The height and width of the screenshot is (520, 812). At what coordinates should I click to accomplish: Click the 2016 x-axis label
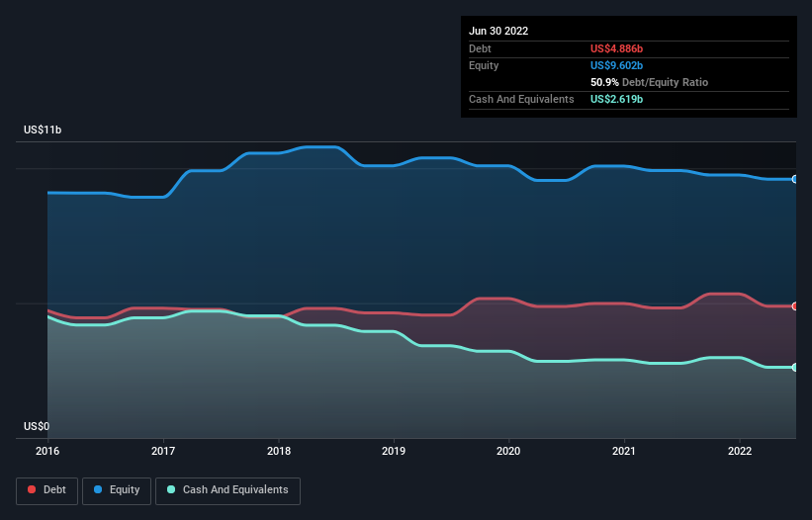(x=47, y=451)
